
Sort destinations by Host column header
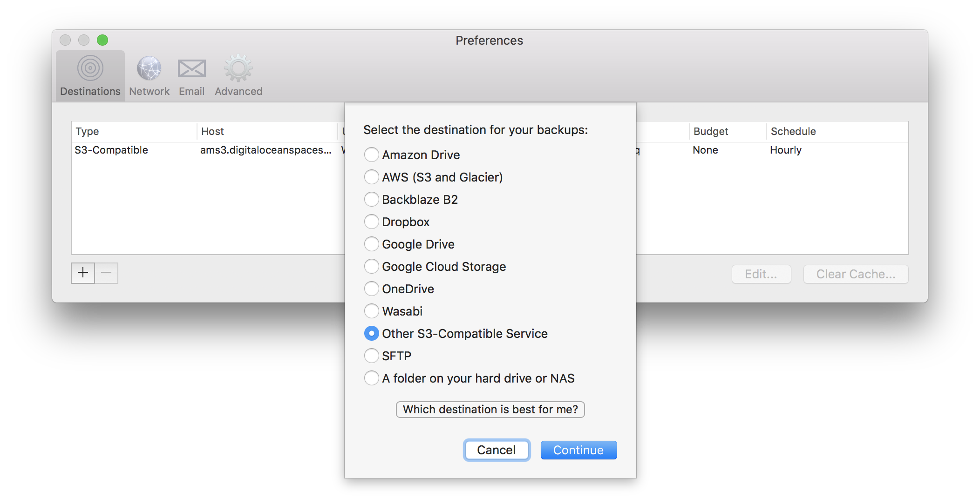(x=267, y=131)
